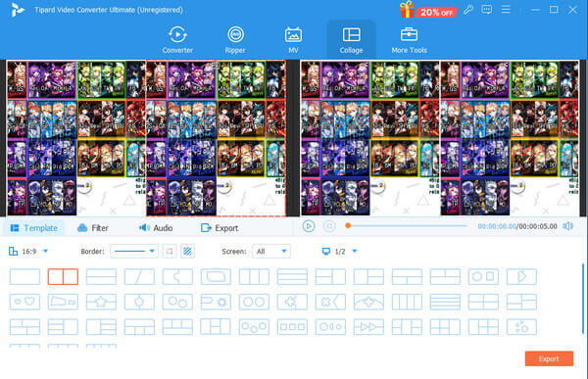The image size is (588, 379).
Task: Open the feedback chat icon
Action: tap(487, 10)
